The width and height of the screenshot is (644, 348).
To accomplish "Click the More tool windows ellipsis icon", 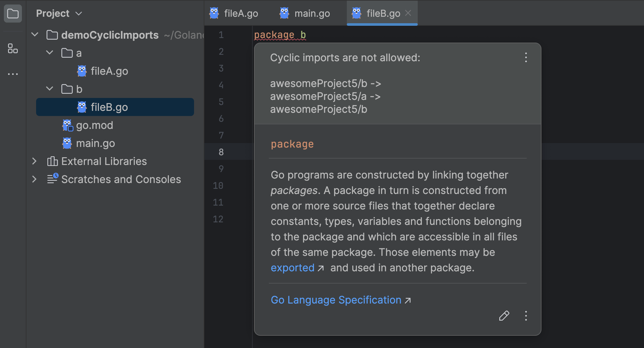I will coord(13,74).
